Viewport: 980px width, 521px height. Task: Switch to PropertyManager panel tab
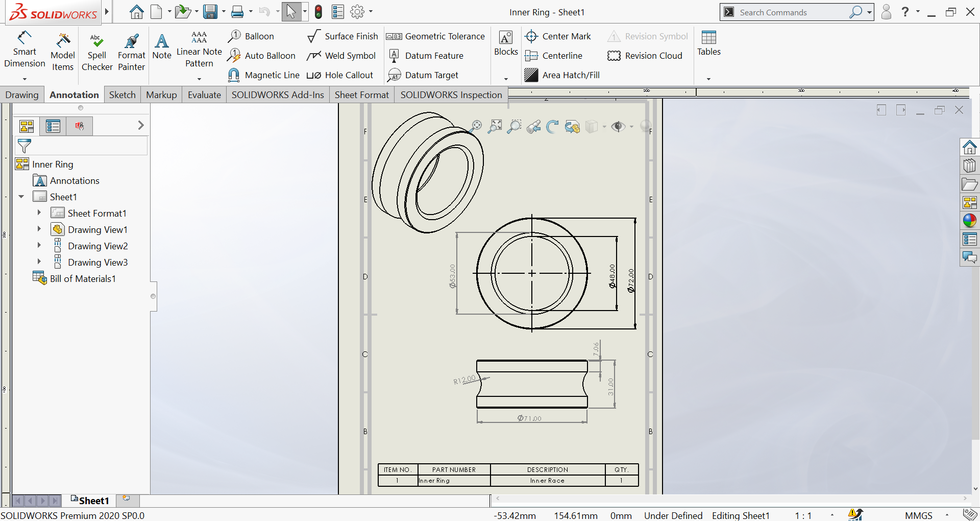53,126
